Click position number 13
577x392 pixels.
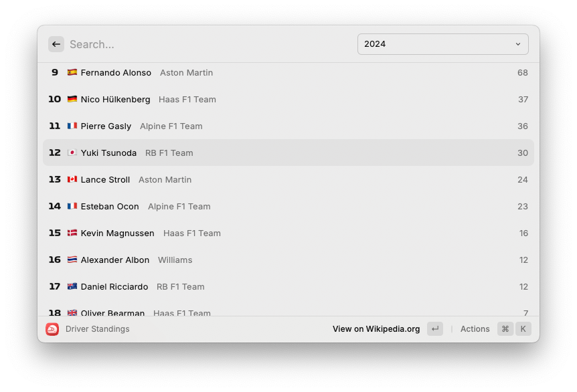click(x=55, y=179)
